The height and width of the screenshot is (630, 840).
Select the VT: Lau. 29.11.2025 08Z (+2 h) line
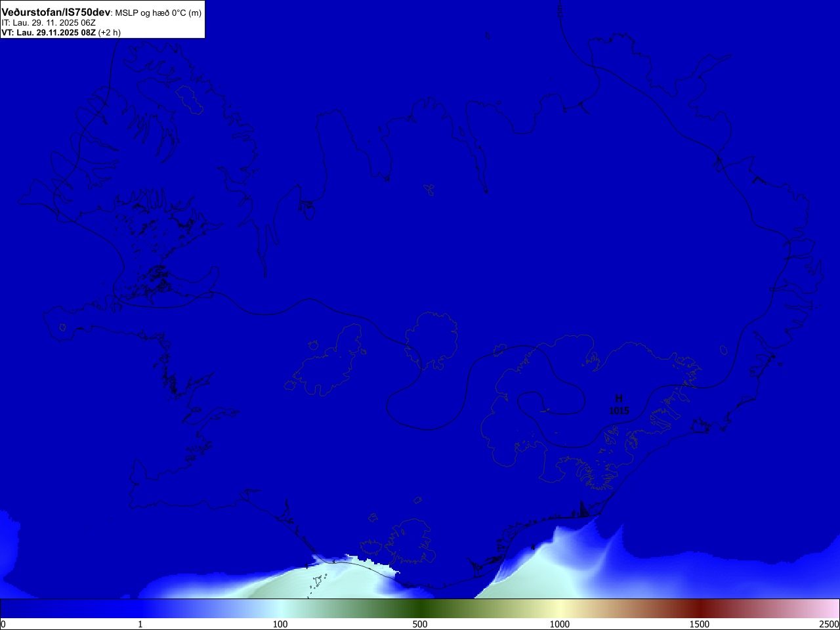point(61,32)
